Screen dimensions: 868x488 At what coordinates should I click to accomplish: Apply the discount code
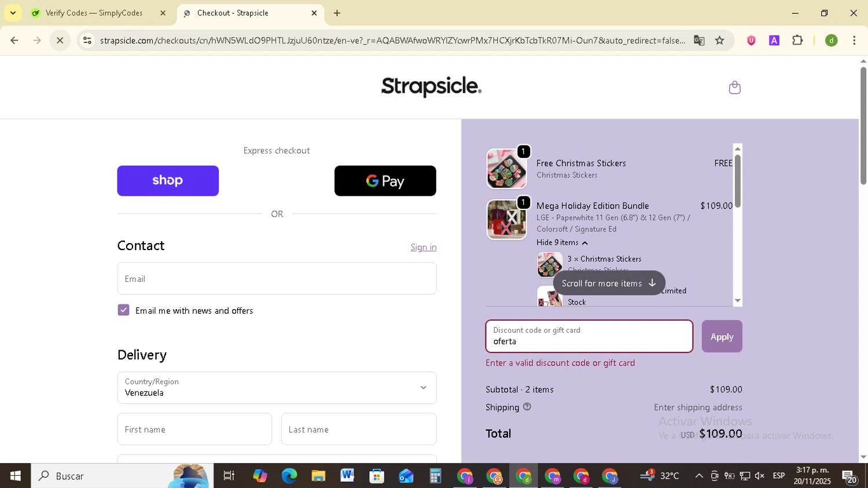(722, 336)
